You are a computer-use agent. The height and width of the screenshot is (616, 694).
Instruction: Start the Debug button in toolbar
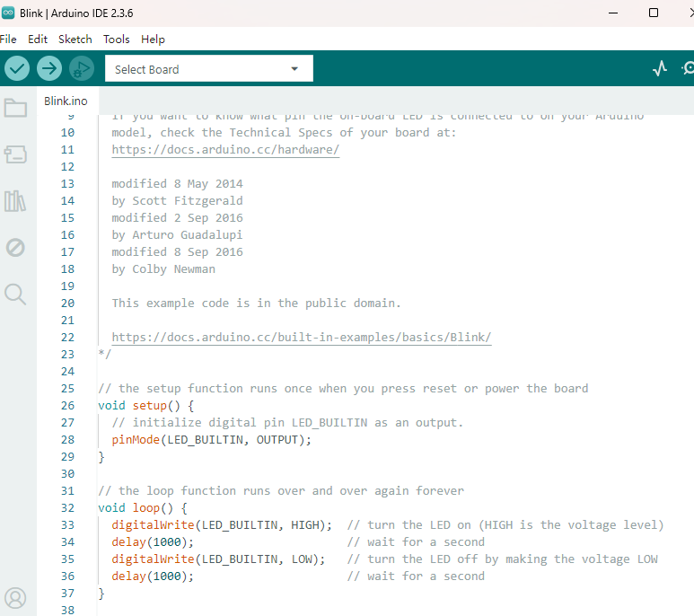pyautogui.click(x=82, y=68)
